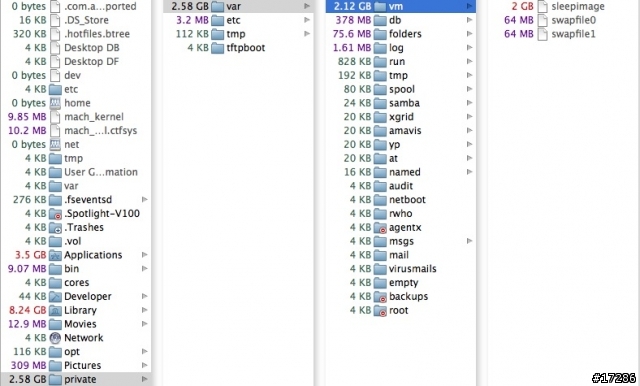640x386 pixels.
Task: Expand the bin folder arrow
Action: [x=144, y=269]
